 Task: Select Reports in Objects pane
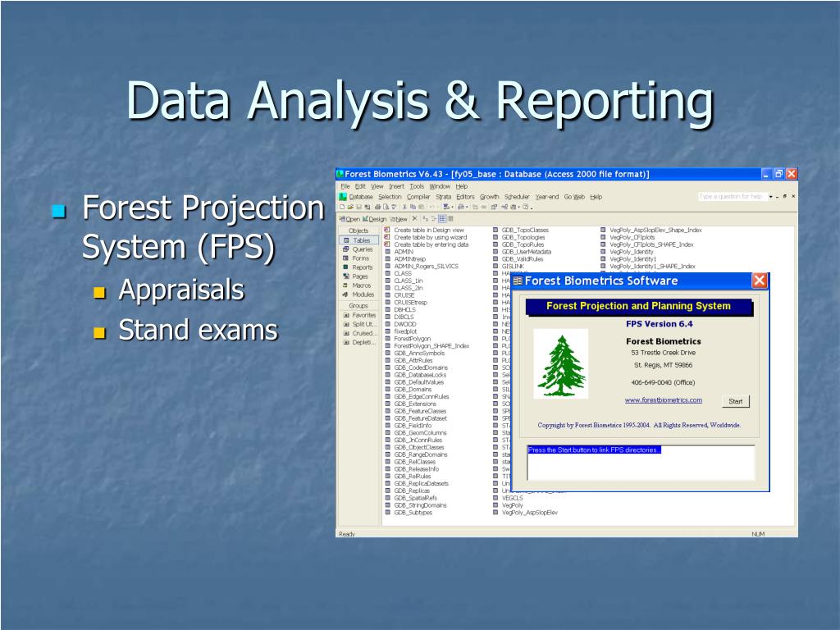tap(358, 267)
